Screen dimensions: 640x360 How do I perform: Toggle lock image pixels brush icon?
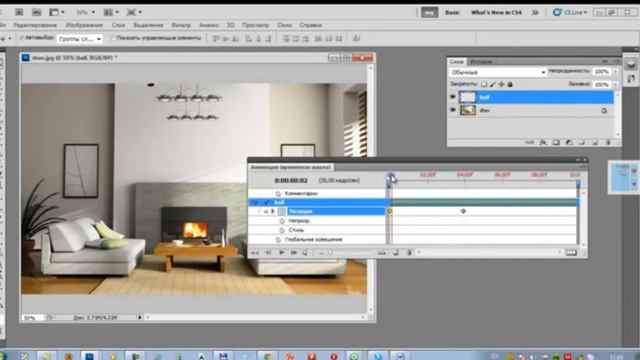(493, 84)
